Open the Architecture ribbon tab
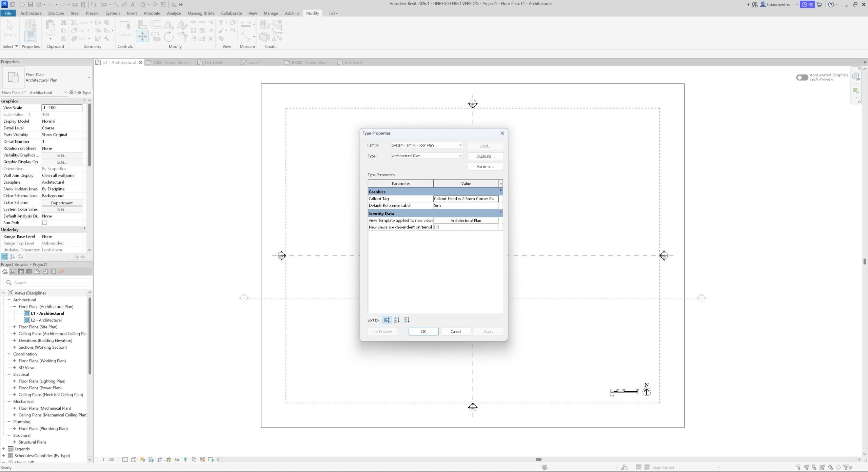 pos(31,13)
